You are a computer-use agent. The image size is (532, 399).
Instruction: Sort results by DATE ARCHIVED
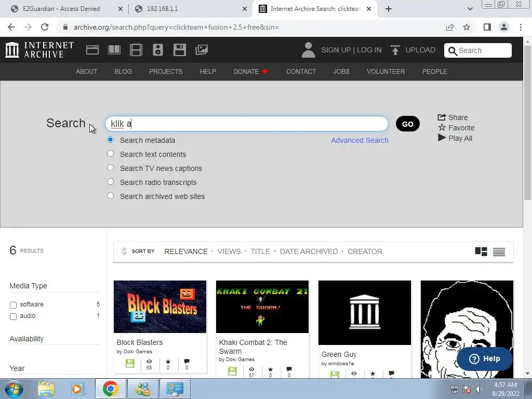pyautogui.click(x=309, y=251)
